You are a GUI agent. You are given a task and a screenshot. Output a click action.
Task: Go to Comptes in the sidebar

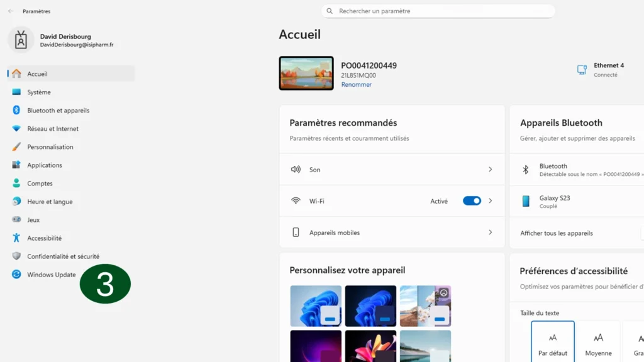pyautogui.click(x=40, y=184)
